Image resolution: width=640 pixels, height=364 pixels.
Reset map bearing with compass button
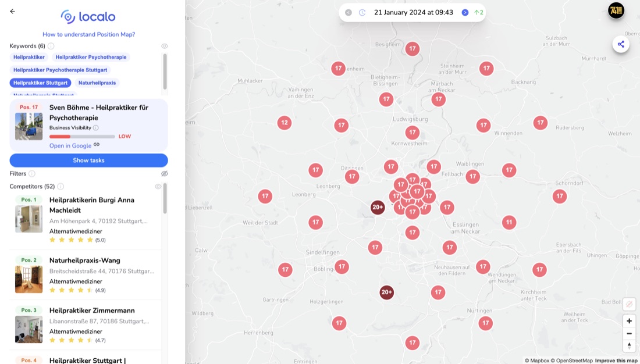[629, 346]
